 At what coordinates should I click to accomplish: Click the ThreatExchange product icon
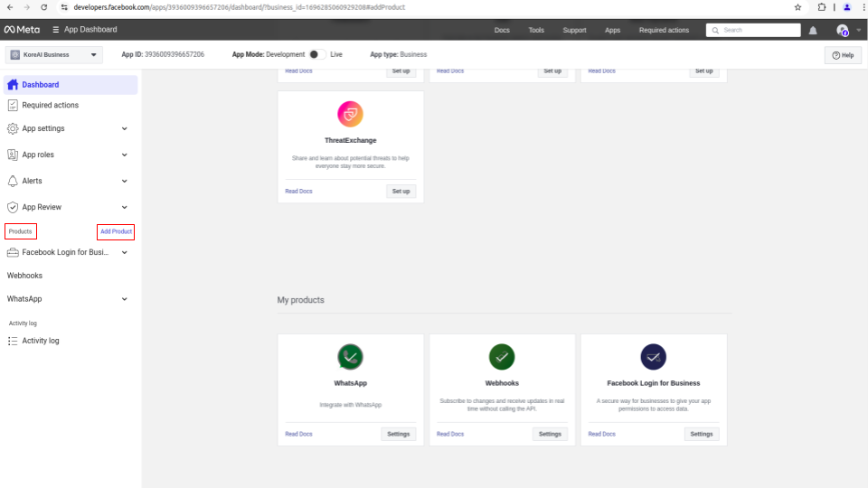[x=350, y=115]
